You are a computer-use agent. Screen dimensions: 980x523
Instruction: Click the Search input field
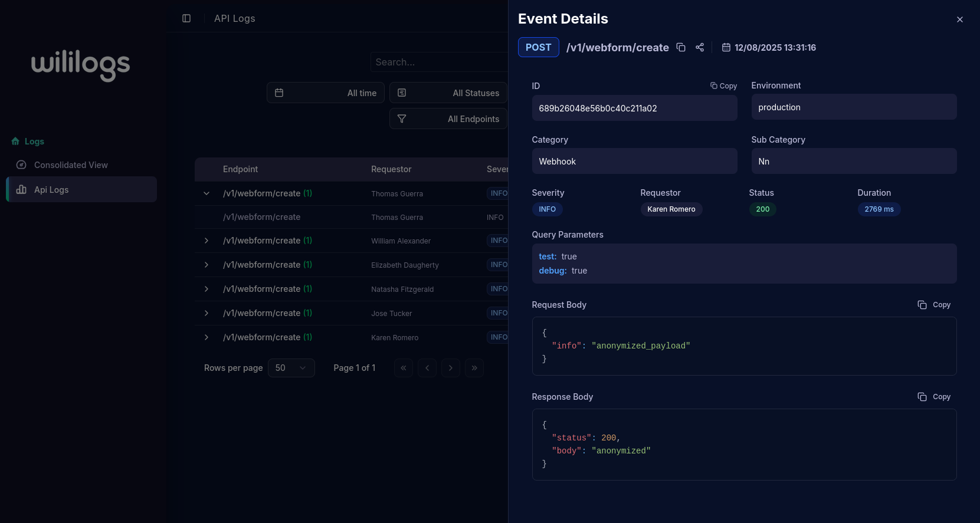click(440, 62)
